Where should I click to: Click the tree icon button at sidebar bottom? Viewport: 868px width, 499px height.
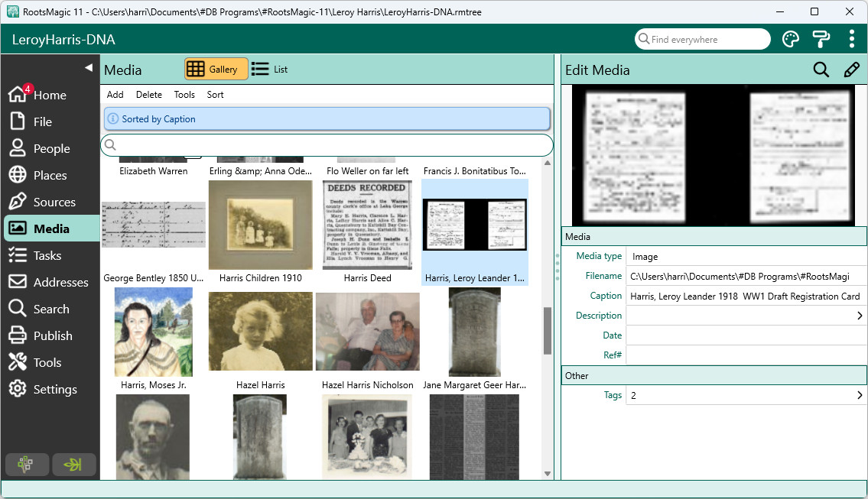tap(25, 464)
